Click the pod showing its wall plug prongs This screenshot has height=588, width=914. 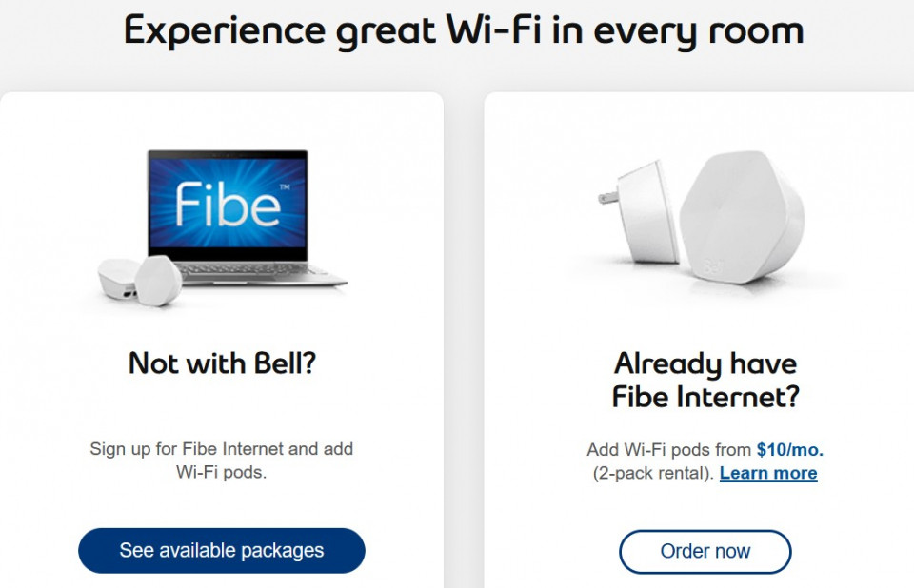tap(640, 213)
